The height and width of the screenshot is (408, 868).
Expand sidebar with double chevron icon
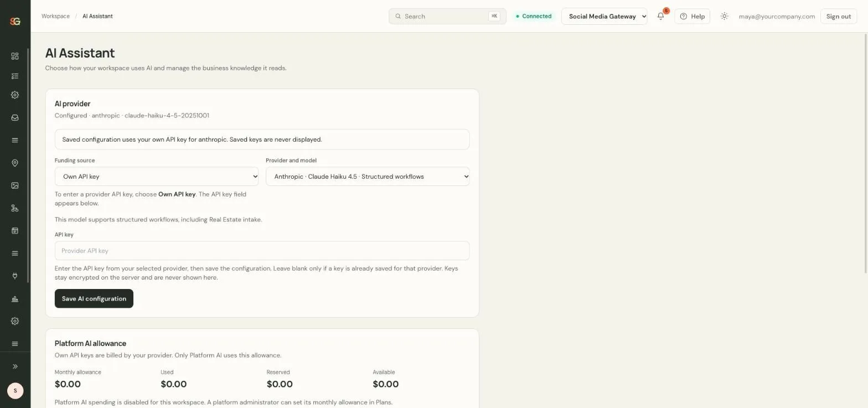(x=15, y=366)
